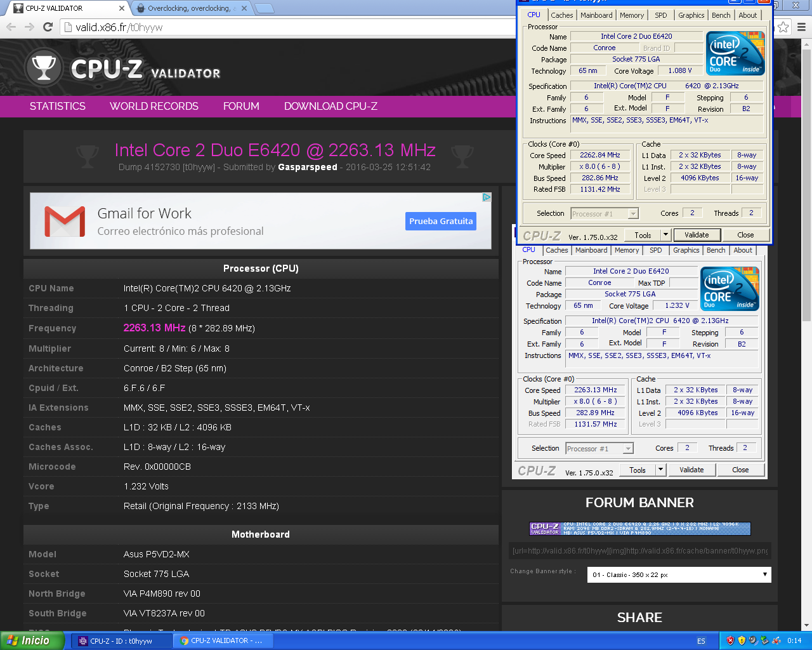Viewport: 812px width, 650px height.
Task: Click the Conroe / B2 Step architecture value
Action: pos(174,368)
